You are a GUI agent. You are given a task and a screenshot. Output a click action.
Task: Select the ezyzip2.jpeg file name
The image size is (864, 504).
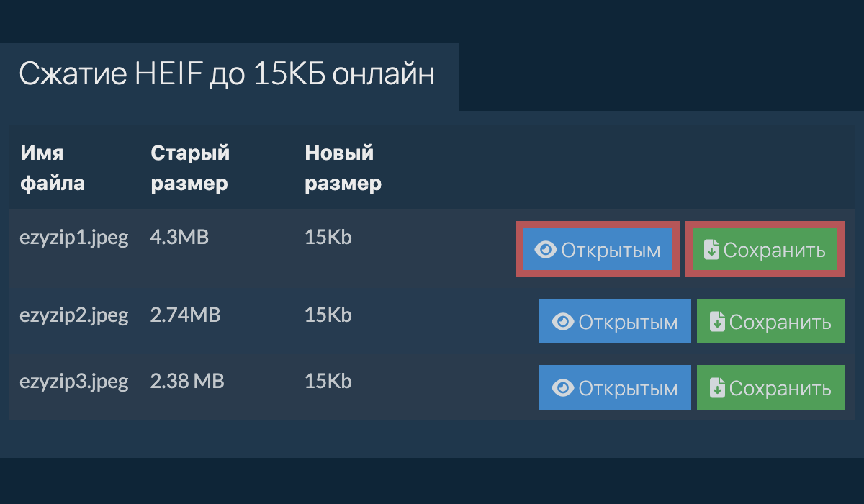(x=73, y=315)
